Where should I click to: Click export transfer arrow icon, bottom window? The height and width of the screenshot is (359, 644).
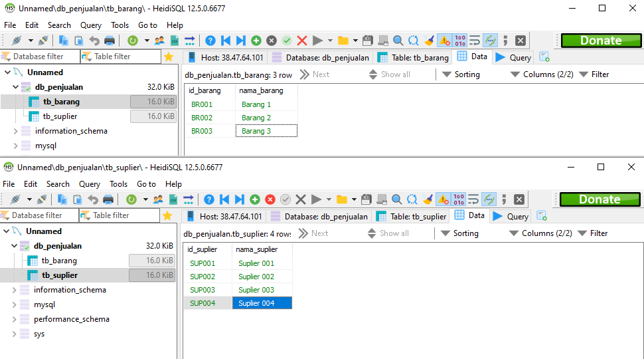coord(189,199)
